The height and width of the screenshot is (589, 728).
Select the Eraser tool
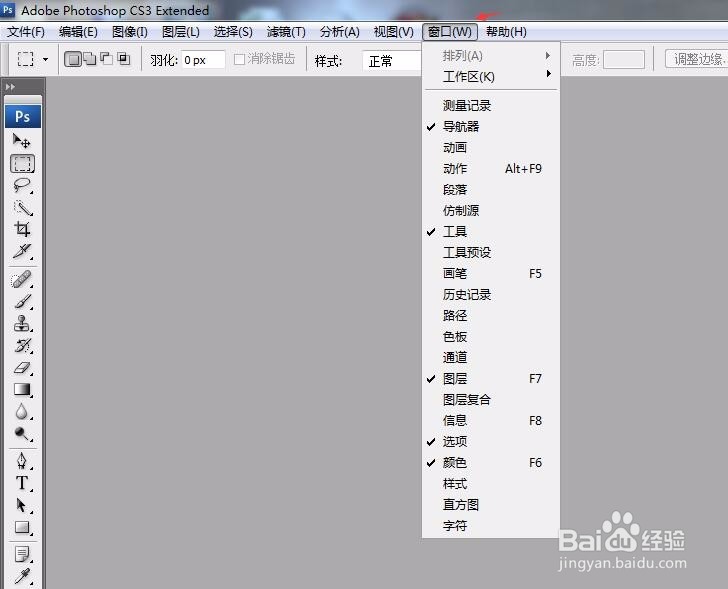coord(22,368)
